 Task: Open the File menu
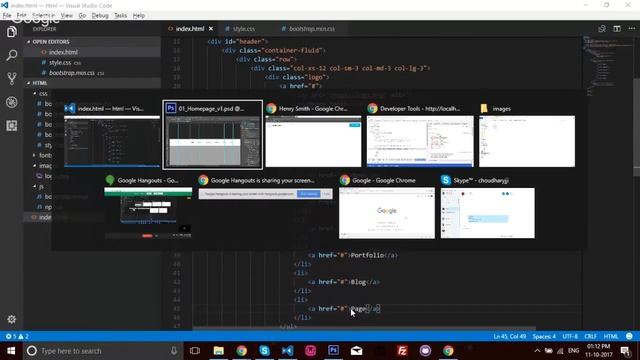[7, 16]
